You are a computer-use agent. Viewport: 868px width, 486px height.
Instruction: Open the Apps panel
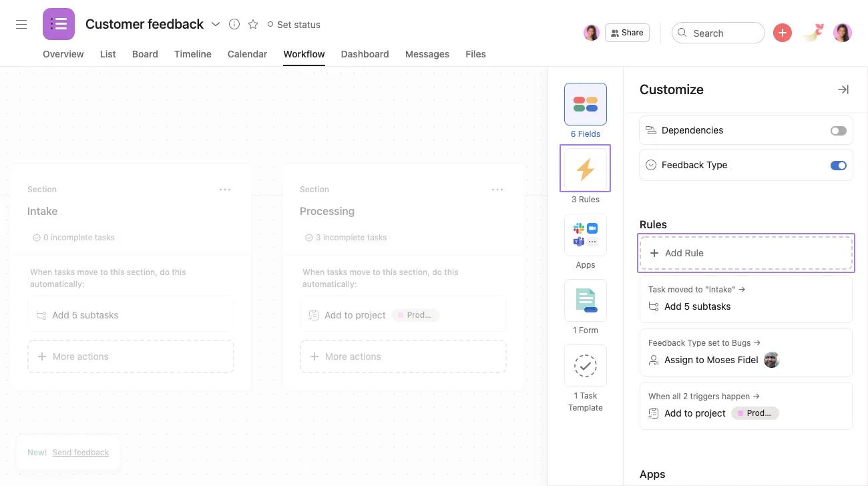[x=585, y=235]
